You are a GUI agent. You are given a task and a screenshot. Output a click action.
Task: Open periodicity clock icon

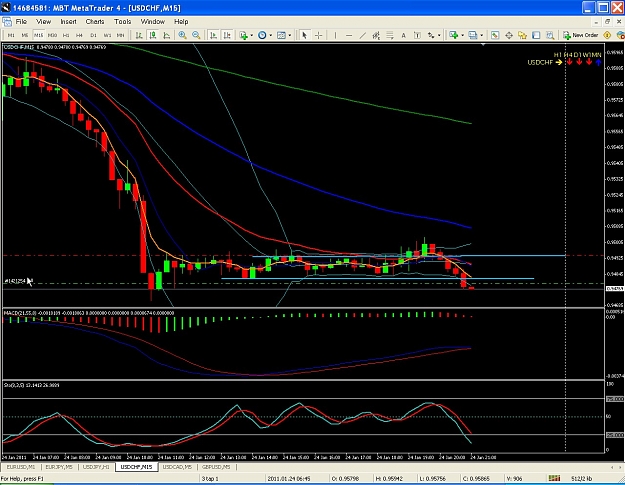(x=262, y=35)
